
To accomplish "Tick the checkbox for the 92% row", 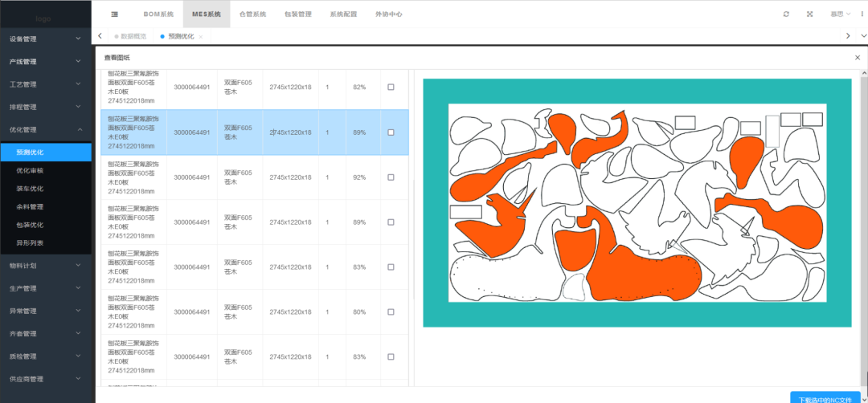I will [391, 177].
